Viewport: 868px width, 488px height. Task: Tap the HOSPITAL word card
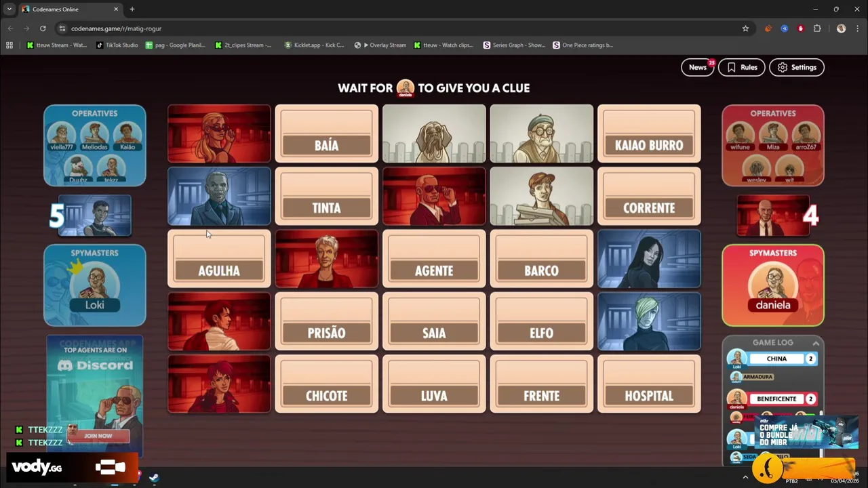649,384
